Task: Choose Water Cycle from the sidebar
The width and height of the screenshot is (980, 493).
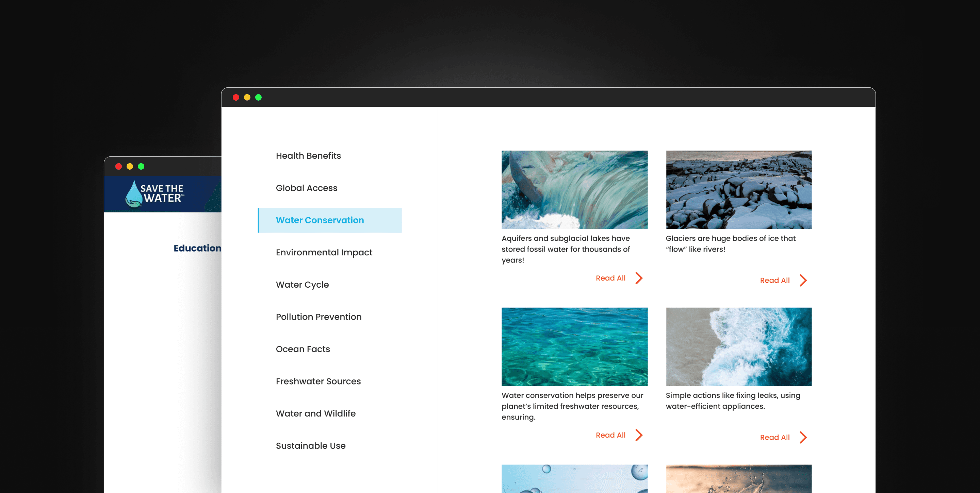Action: tap(302, 285)
